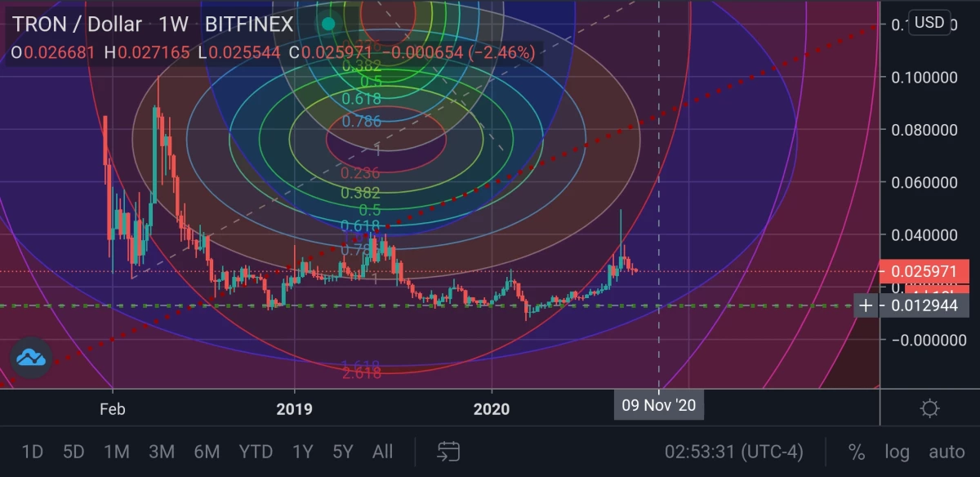Open the go-to-date calendar icon

[x=448, y=451]
